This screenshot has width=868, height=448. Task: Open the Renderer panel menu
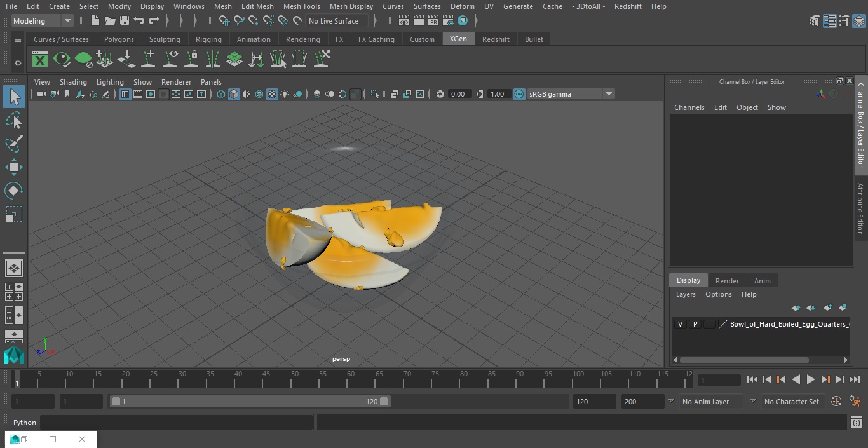176,82
